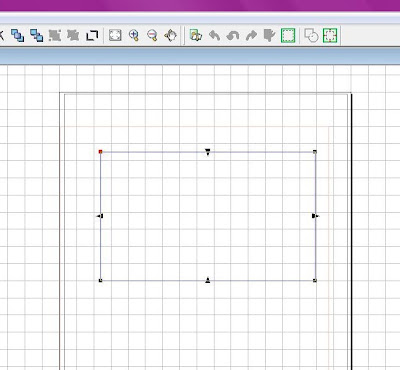Zoom in with the plus magnifier
This screenshot has height=370, width=400.
pos(134,35)
